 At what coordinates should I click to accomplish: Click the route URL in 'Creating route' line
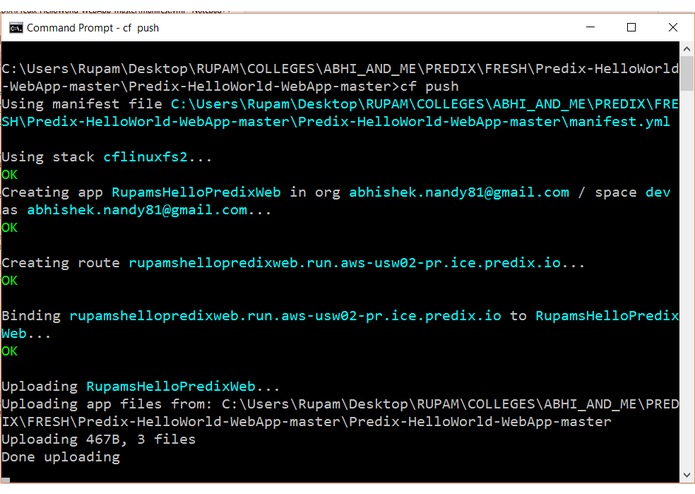344,263
